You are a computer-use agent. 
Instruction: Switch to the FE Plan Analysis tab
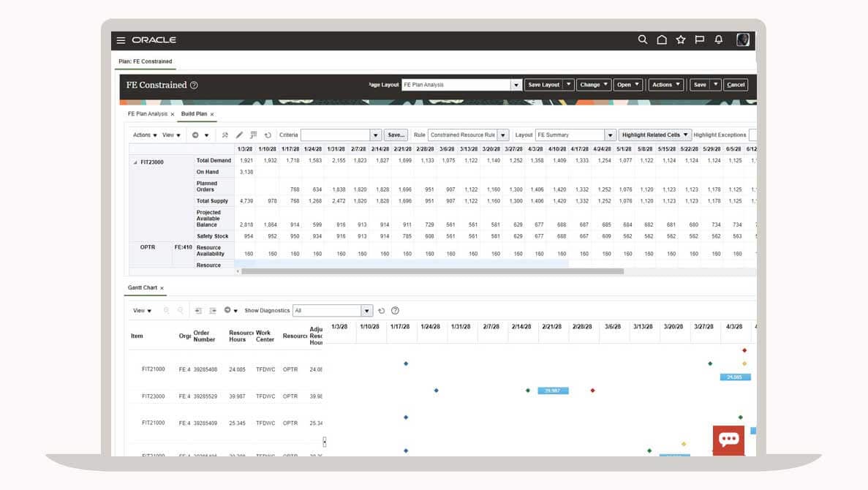click(147, 114)
